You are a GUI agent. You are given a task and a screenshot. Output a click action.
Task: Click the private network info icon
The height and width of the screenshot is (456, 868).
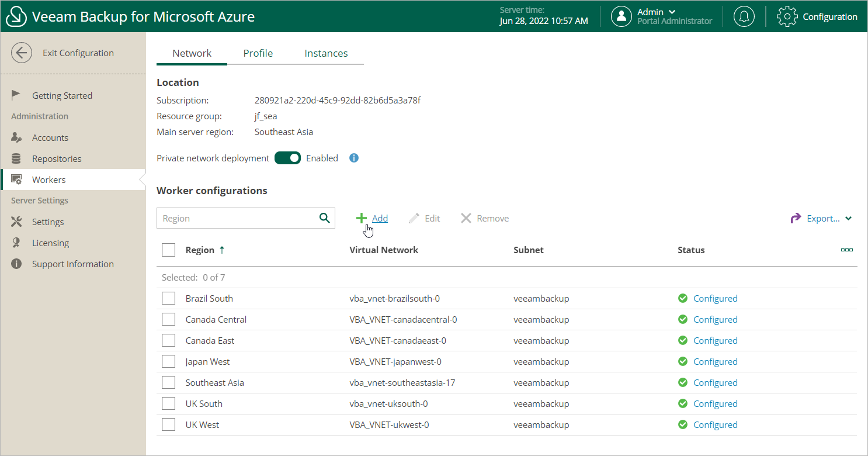(353, 158)
